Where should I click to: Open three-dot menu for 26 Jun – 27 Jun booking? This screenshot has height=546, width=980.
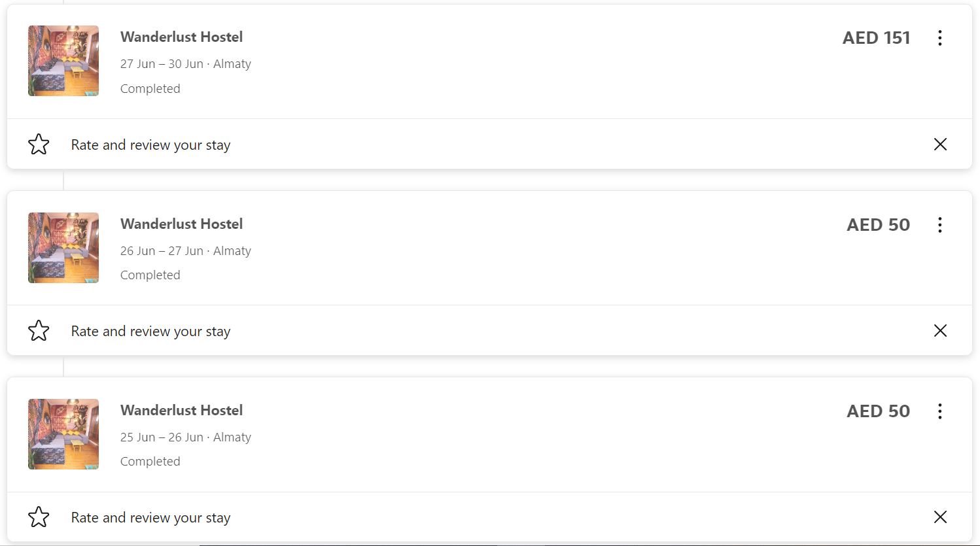(939, 225)
